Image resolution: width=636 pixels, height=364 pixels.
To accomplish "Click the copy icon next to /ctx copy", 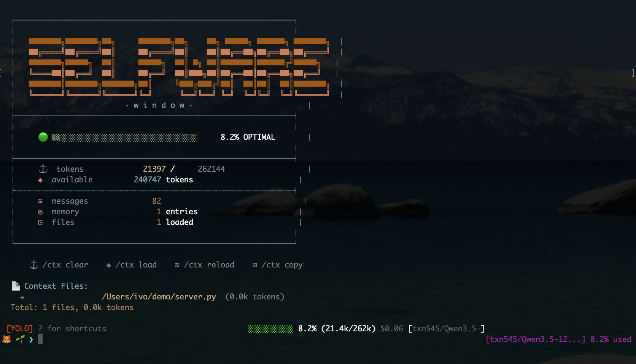I will coord(254,264).
